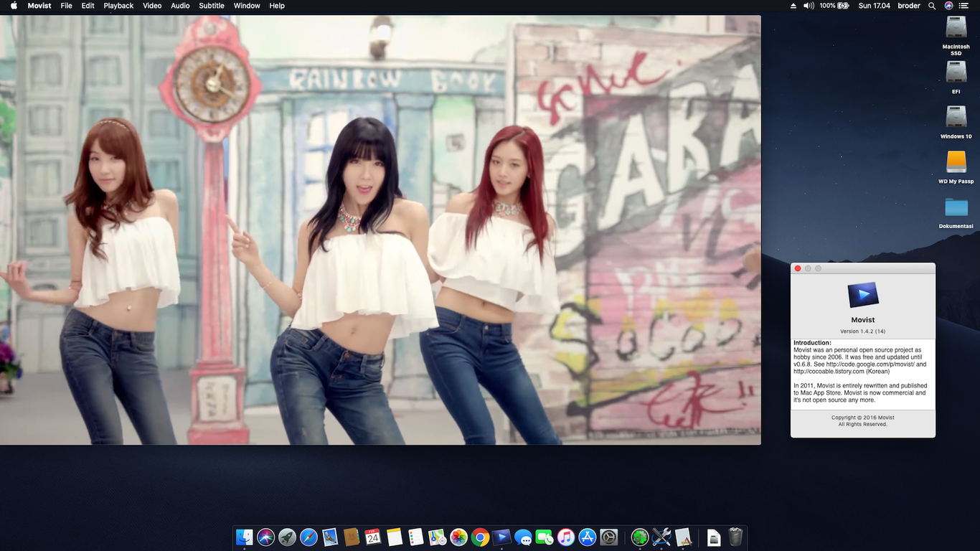Screen dimensions: 980x551
Task: Open the Maps app in Dock
Action: (438, 537)
